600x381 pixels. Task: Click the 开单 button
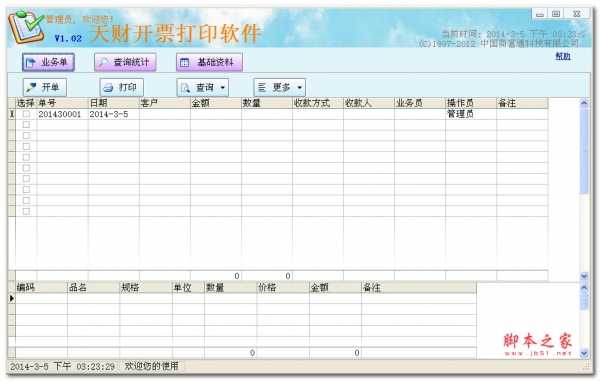pos(44,88)
